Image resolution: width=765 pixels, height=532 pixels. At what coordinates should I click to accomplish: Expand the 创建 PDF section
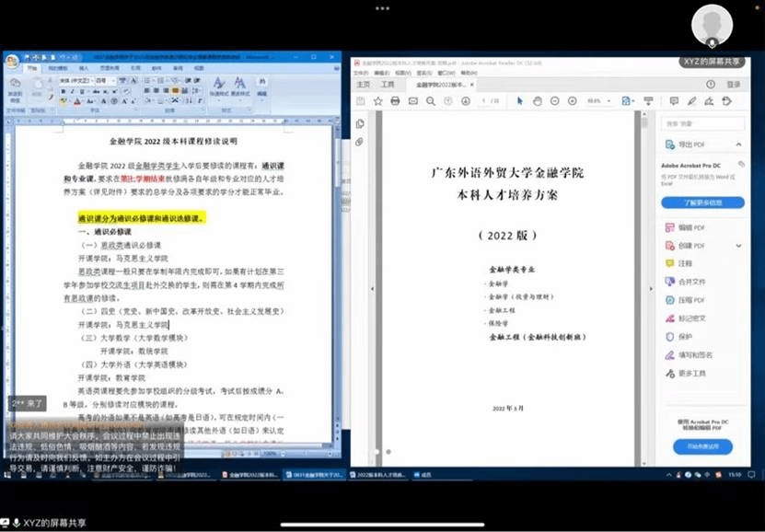pos(739,246)
